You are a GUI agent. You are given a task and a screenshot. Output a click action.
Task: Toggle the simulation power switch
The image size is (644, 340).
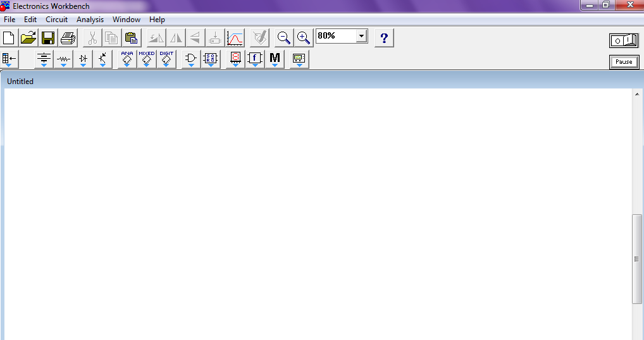coord(624,40)
